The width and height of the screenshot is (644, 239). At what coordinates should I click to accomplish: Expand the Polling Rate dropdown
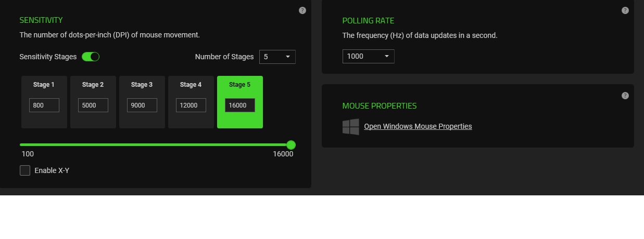[369, 56]
